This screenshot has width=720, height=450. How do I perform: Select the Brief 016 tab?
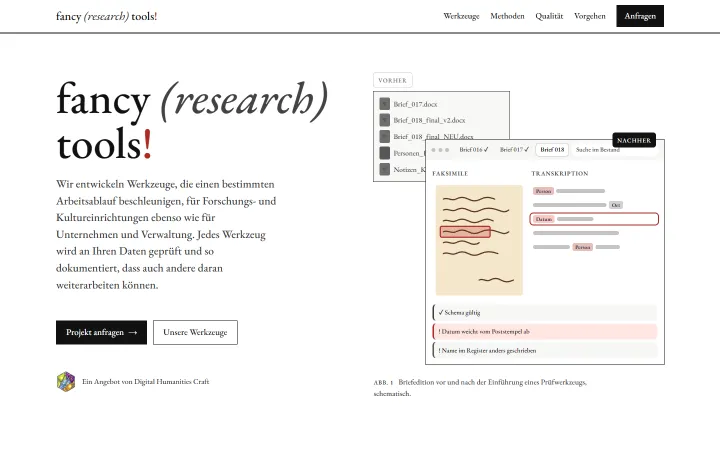point(474,150)
